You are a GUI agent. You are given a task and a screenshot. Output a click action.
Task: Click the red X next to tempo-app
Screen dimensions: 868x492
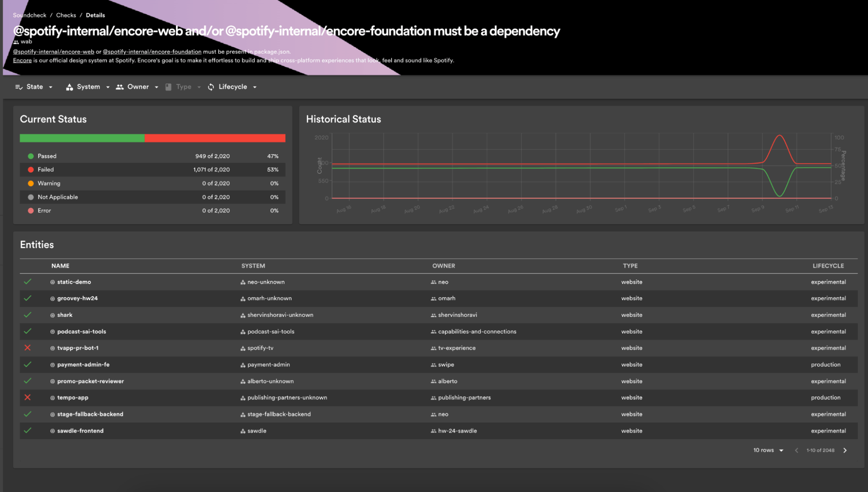click(x=28, y=397)
